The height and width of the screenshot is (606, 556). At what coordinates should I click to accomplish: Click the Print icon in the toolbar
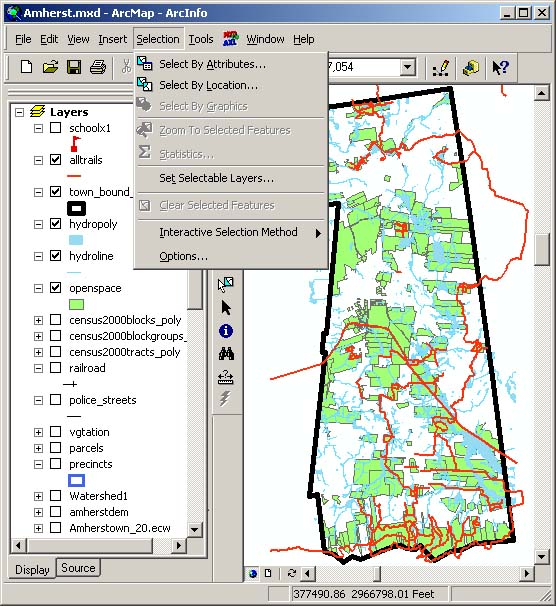(x=98, y=67)
